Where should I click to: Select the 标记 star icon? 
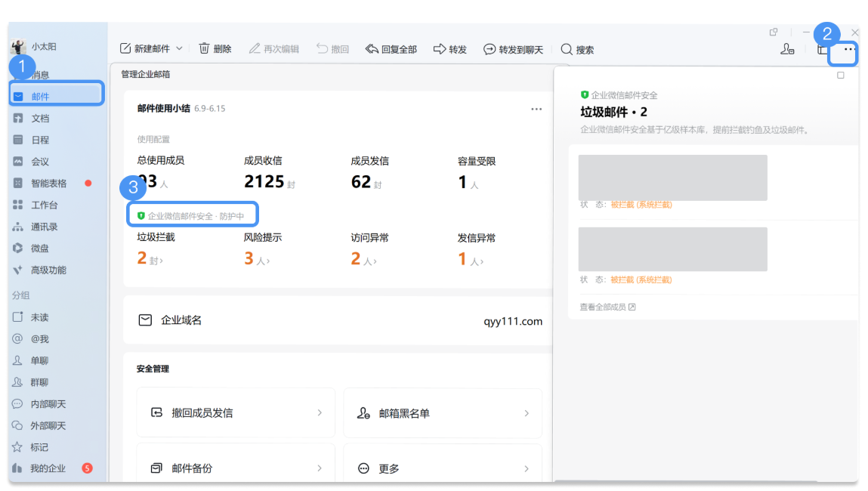[x=17, y=447]
